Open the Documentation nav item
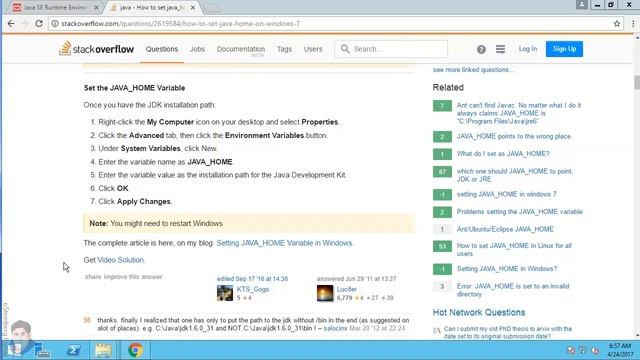The width and height of the screenshot is (640, 360). tap(241, 49)
